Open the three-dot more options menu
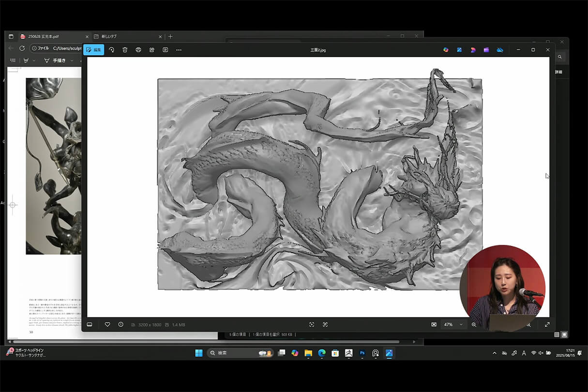The width and height of the screenshot is (588, 392). (179, 50)
